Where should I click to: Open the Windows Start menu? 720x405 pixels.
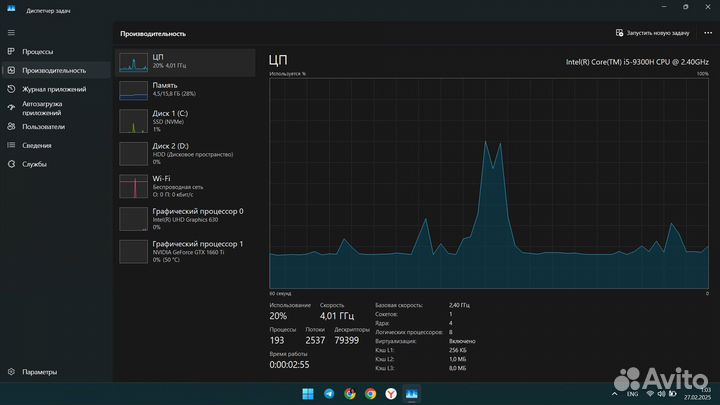(x=308, y=394)
